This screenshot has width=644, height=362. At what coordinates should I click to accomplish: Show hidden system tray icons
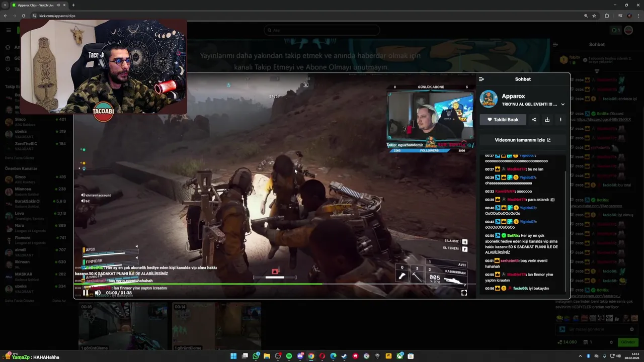pos(580,356)
